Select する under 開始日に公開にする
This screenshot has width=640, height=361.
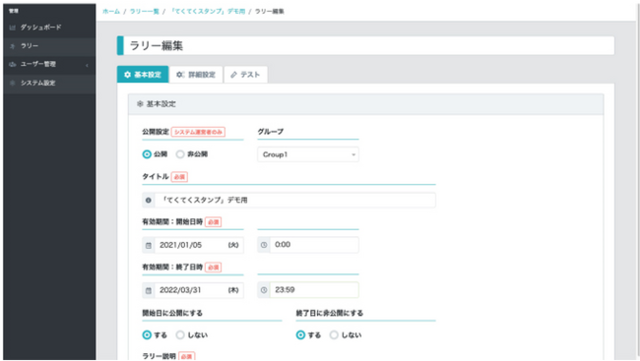147,335
